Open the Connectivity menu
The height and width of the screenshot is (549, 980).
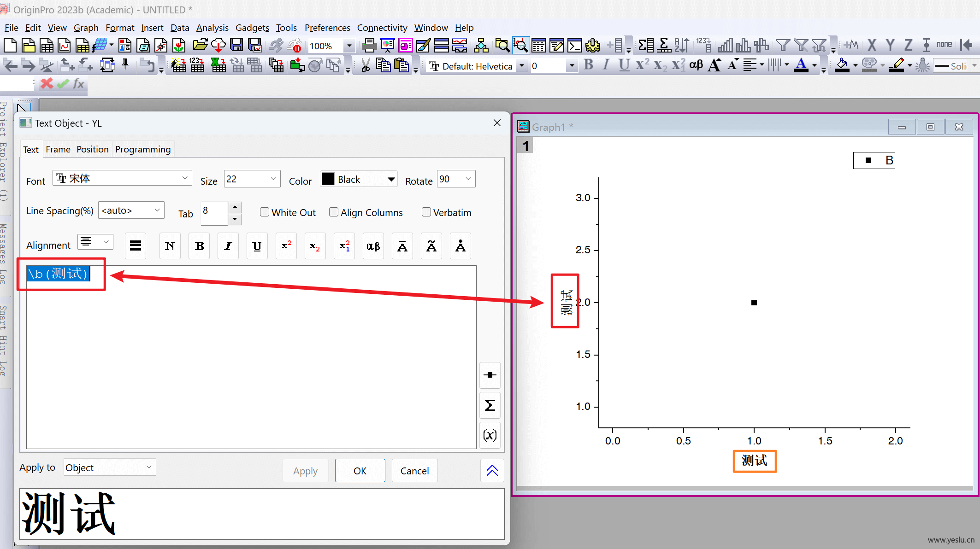point(382,28)
